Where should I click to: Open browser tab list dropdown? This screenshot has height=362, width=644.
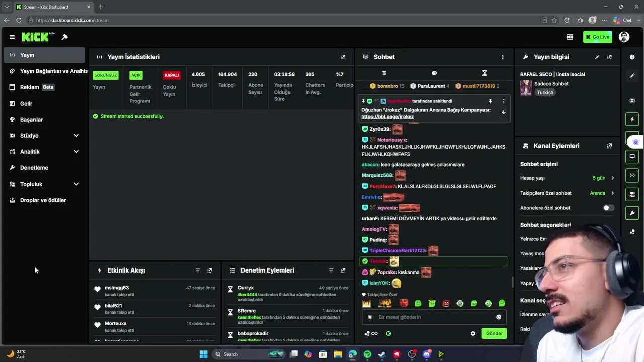7,7
